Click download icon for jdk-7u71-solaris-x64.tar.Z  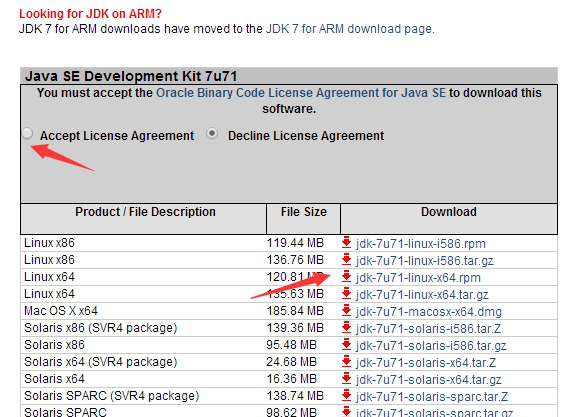(346, 362)
